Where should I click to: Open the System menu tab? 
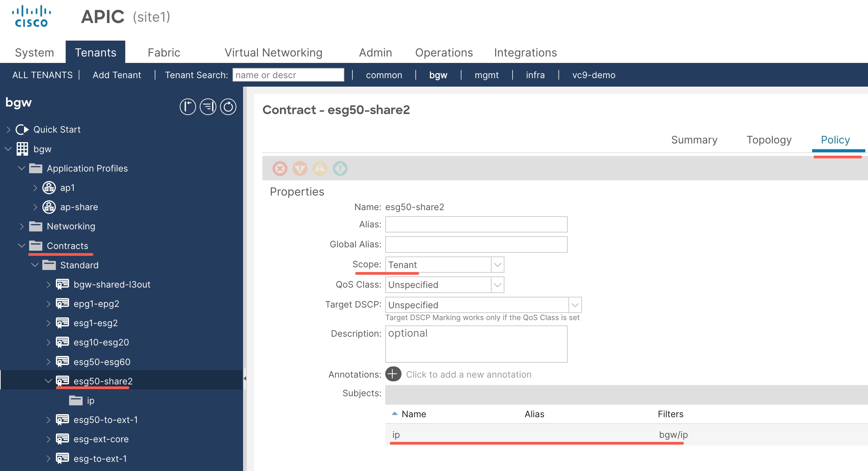tap(34, 52)
